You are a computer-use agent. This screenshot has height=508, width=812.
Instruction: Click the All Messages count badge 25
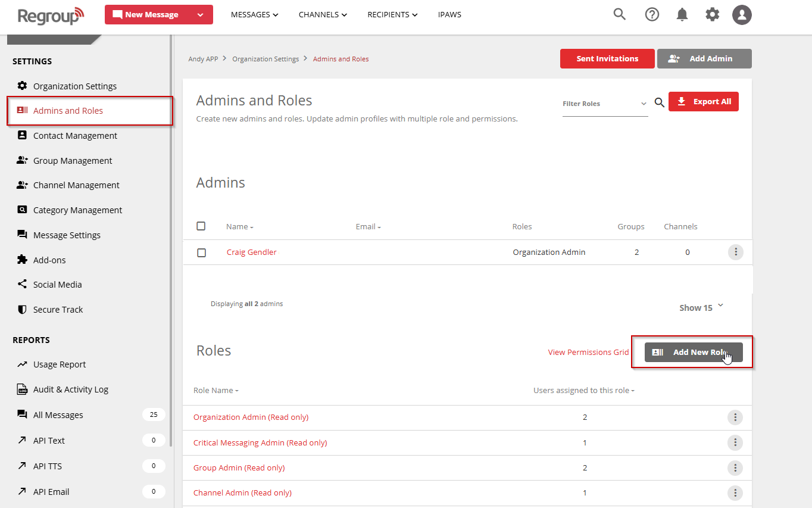(x=154, y=414)
